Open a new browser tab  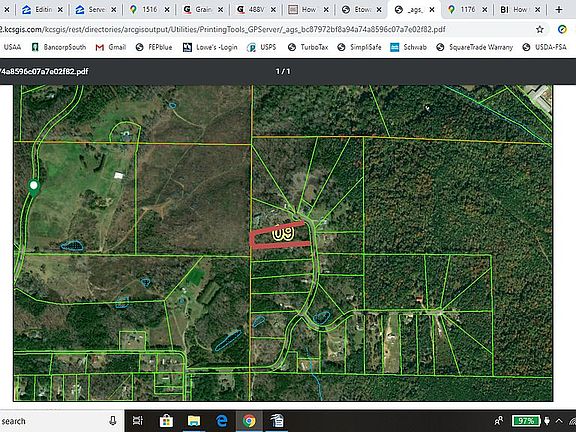[559, 10]
